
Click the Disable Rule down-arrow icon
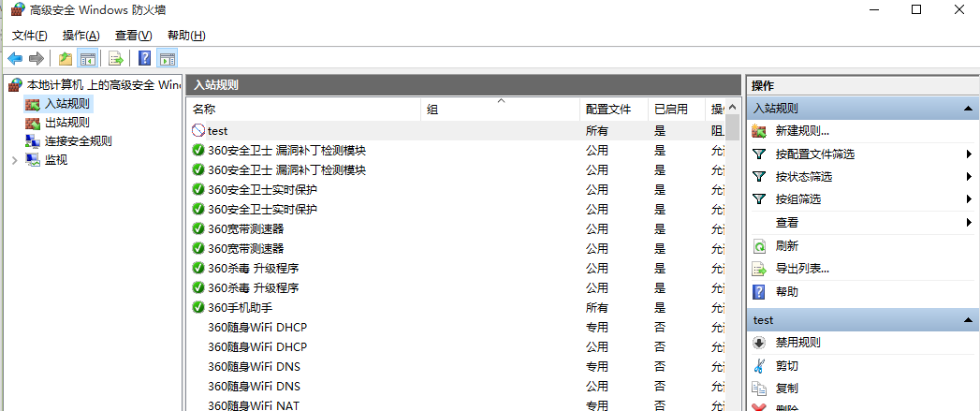[x=759, y=343]
